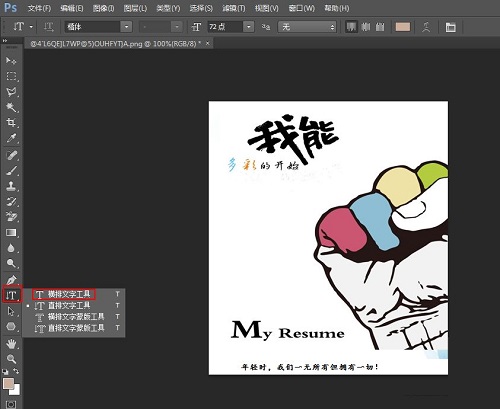Open the 图像(I) menu
The image size is (500, 409).
tap(103, 8)
